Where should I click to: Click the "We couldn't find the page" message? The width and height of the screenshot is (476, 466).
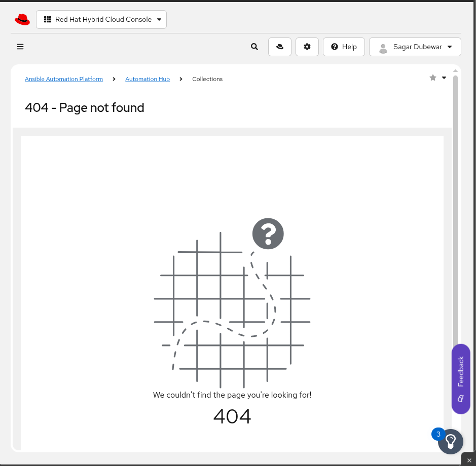pos(232,395)
